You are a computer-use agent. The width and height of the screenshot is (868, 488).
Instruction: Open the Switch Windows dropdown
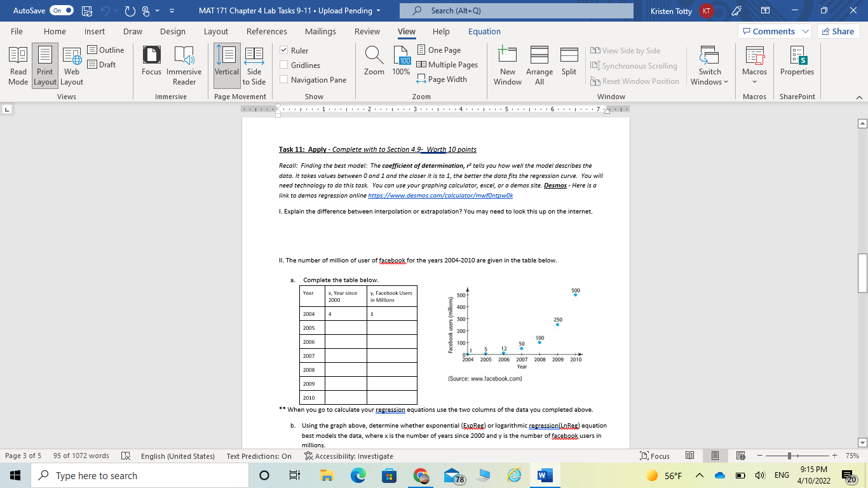coord(709,64)
